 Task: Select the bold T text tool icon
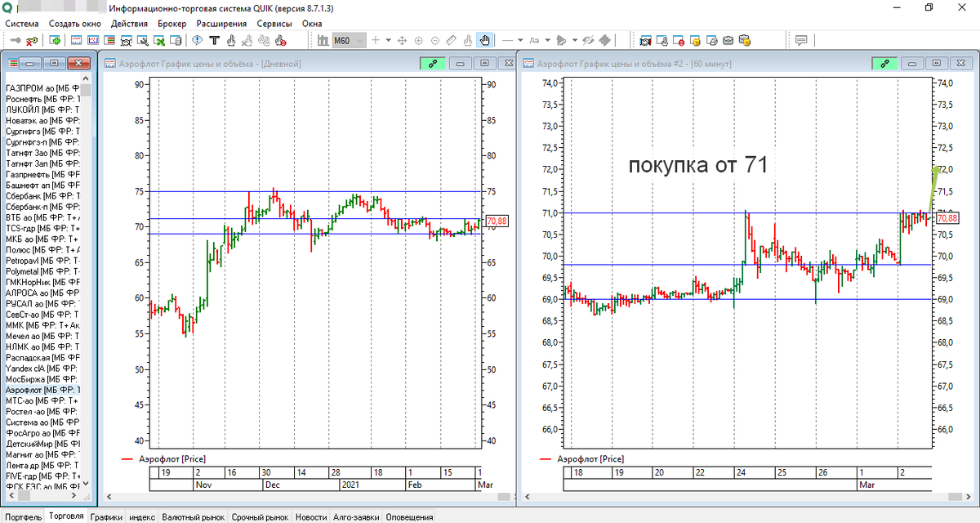point(214,40)
